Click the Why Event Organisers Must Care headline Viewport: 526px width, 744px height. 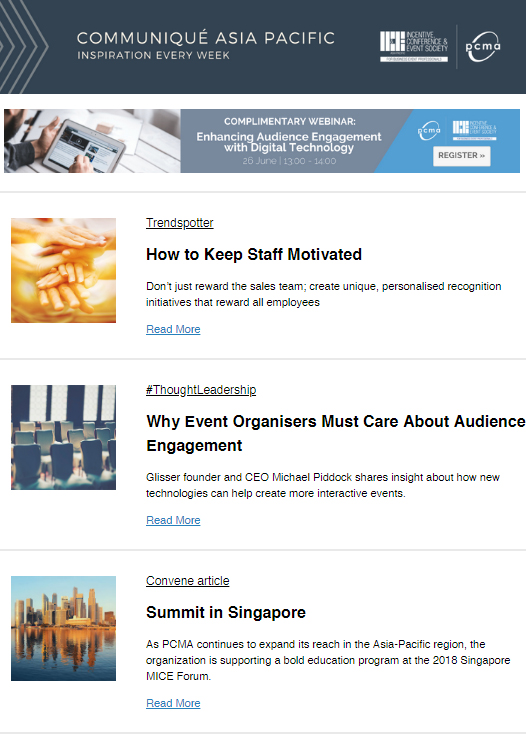tap(336, 433)
